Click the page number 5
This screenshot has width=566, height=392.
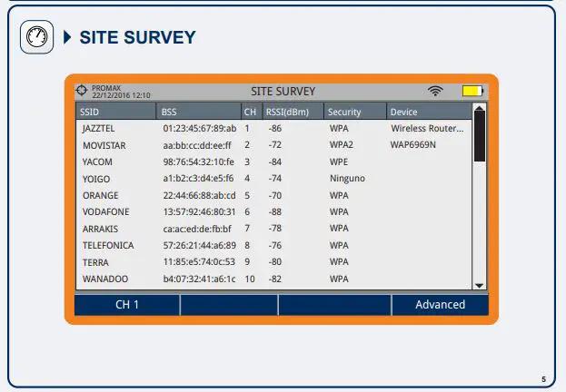[x=543, y=379]
